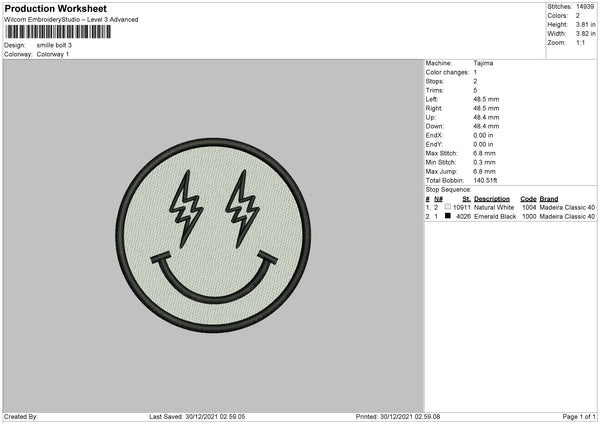
Task: Click Madeira Classic 40 in Natural White row
Action: pos(567,208)
